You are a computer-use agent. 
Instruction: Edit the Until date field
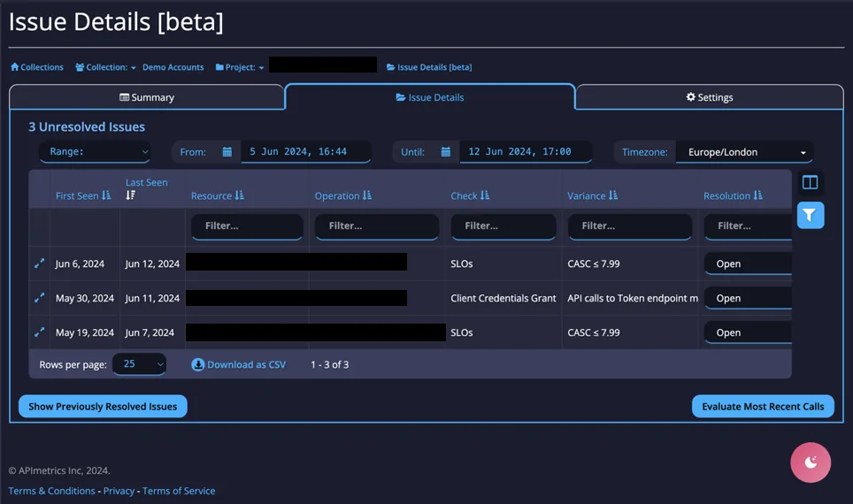point(526,152)
